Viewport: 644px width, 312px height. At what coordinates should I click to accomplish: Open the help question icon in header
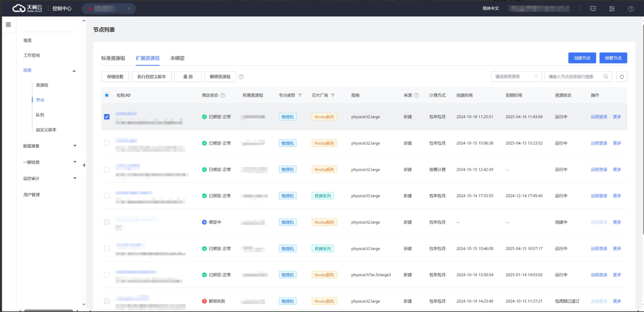(631, 9)
